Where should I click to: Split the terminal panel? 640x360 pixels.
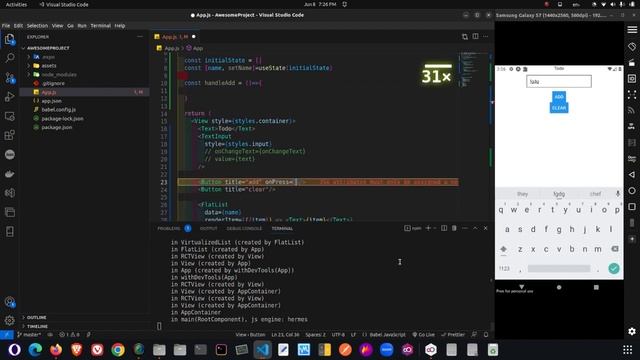pos(444,228)
